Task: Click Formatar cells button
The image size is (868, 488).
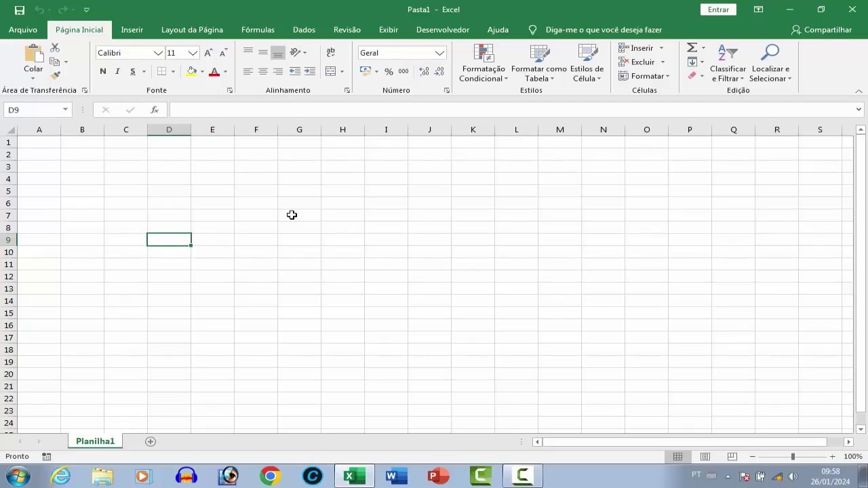Action: (x=644, y=76)
